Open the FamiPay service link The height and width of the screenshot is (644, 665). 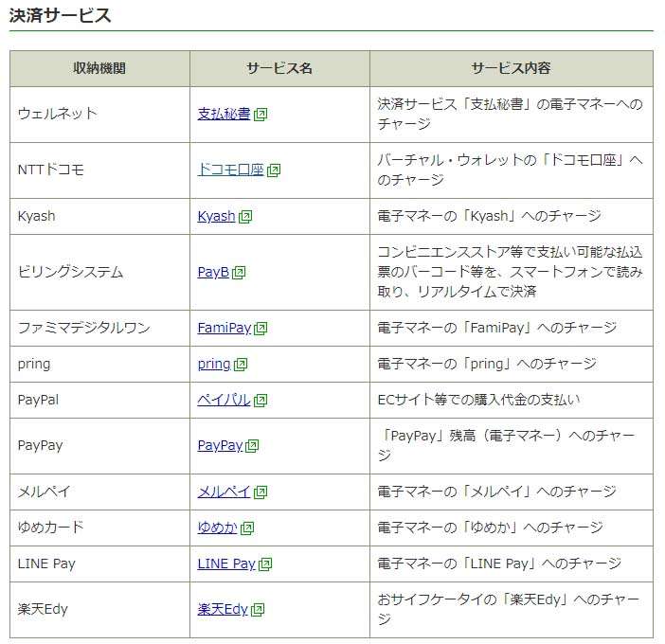point(225,328)
